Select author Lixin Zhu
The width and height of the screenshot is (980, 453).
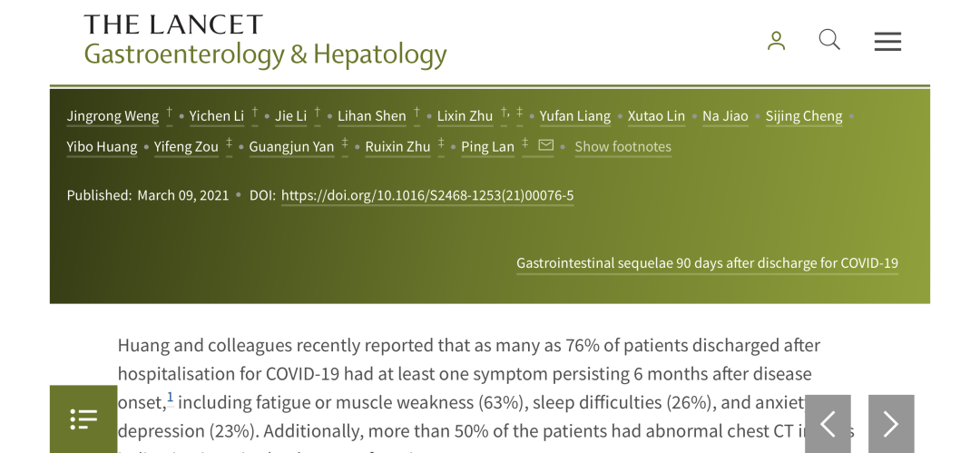pos(465,116)
